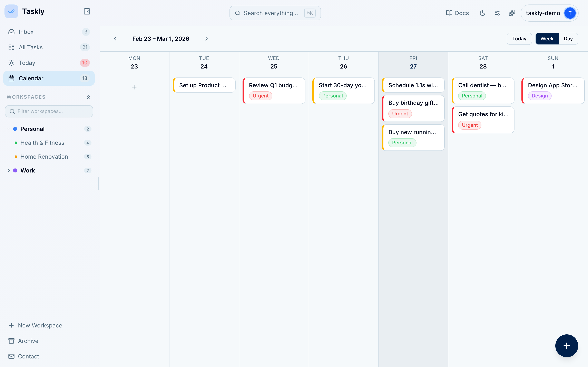The height and width of the screenshot is (367, 588).
Task: Add a task on Monday 23
Action: click(x=134, y=87)
